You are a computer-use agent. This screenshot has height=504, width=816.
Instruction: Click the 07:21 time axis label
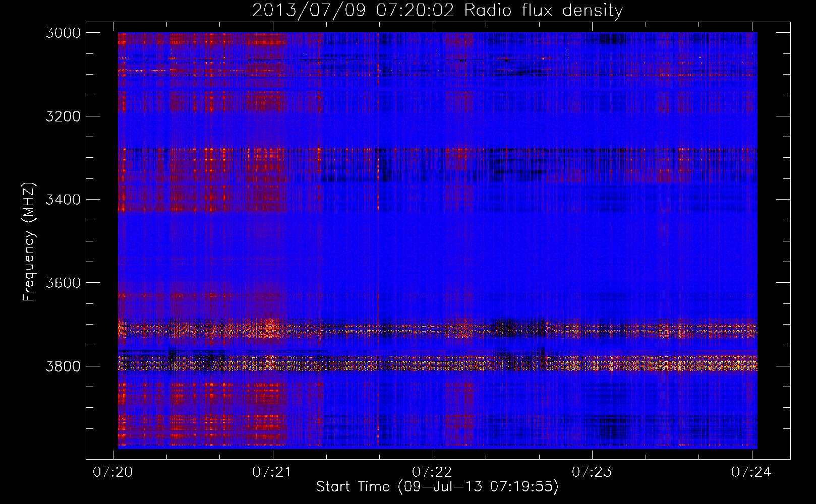click(273, 472)
